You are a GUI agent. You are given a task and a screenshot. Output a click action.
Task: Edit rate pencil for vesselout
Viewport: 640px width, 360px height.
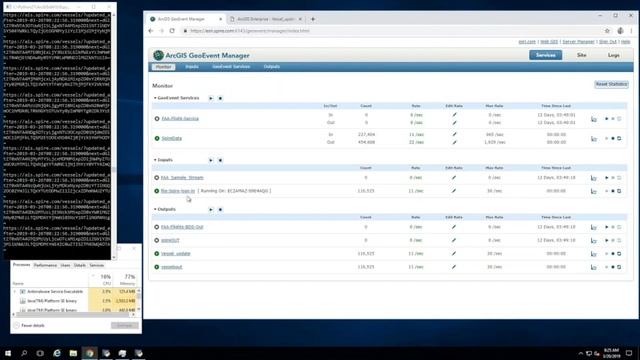(454, 267)
